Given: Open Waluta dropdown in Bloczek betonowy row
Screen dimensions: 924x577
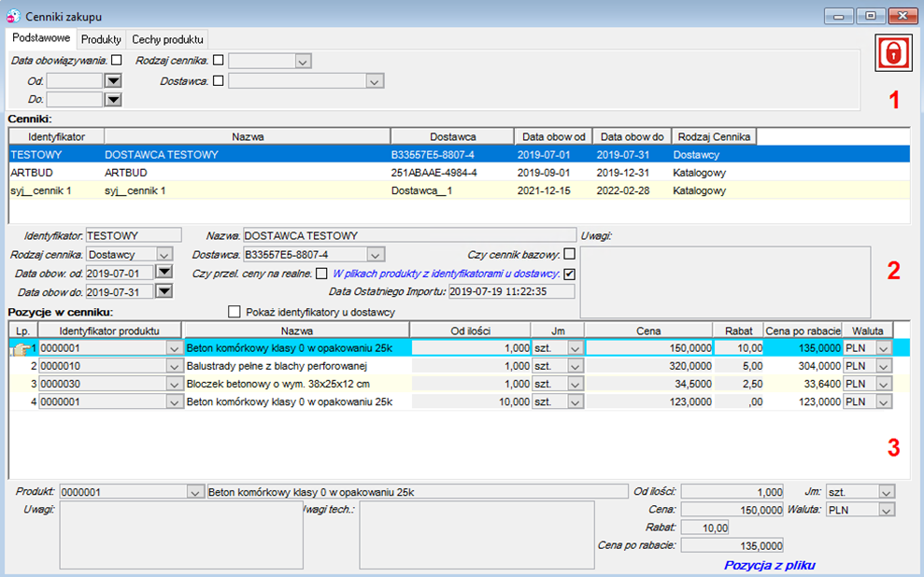Looking at the screenshot, I should coord(883,385).
